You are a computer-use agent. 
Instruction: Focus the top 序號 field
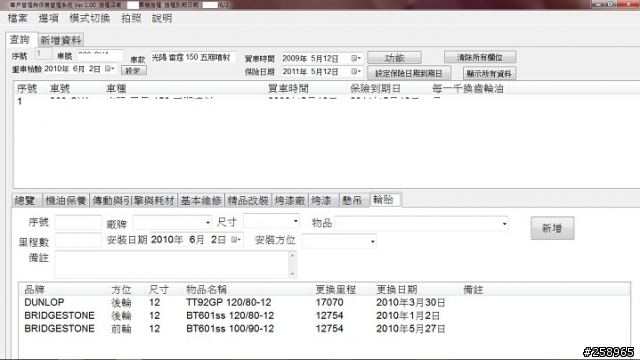pos(43,54)
